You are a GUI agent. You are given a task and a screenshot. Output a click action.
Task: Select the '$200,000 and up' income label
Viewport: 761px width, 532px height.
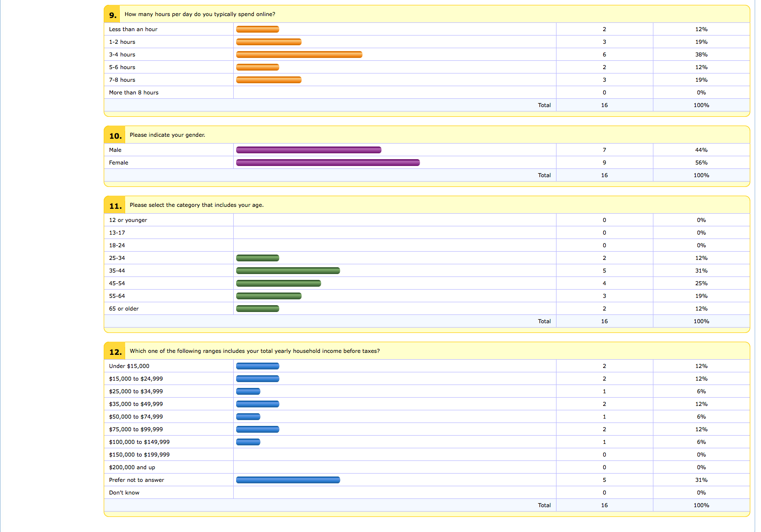(132, 467)
